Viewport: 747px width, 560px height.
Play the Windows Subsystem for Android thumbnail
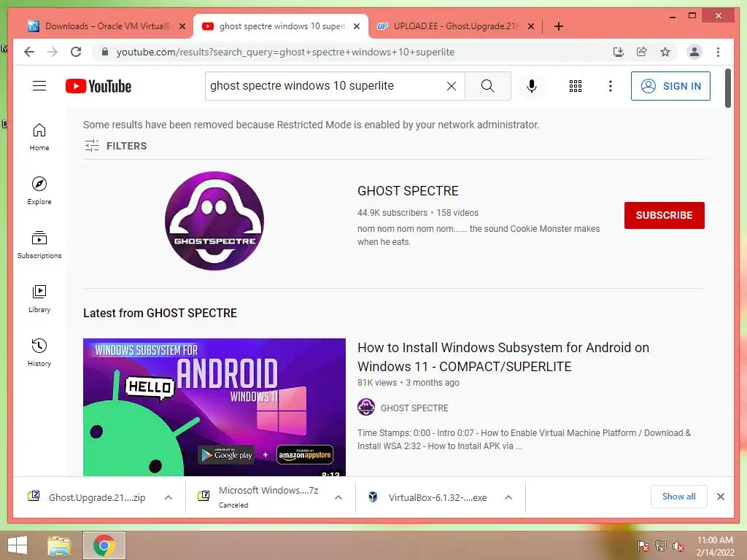pyautogui.click(x=214, y=407)
